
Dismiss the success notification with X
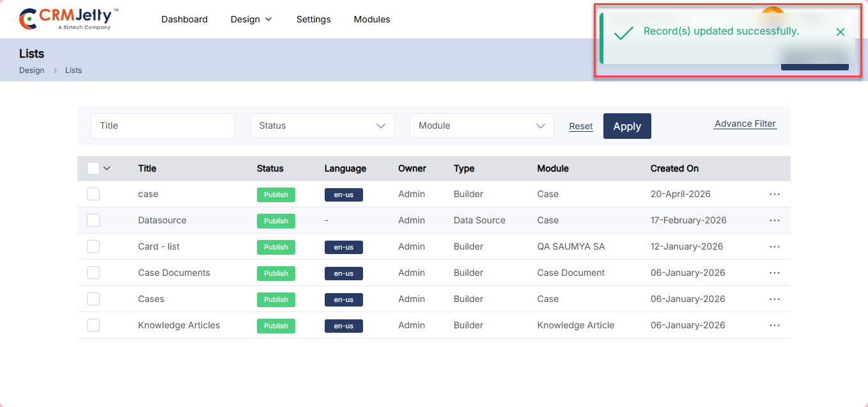[x=841, y=32]
